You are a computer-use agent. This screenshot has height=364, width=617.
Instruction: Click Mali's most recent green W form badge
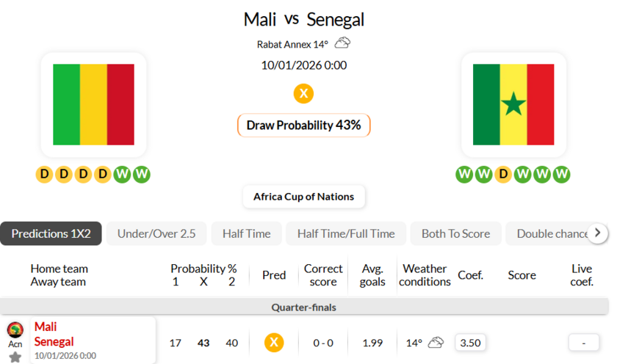tap(141, 175)
